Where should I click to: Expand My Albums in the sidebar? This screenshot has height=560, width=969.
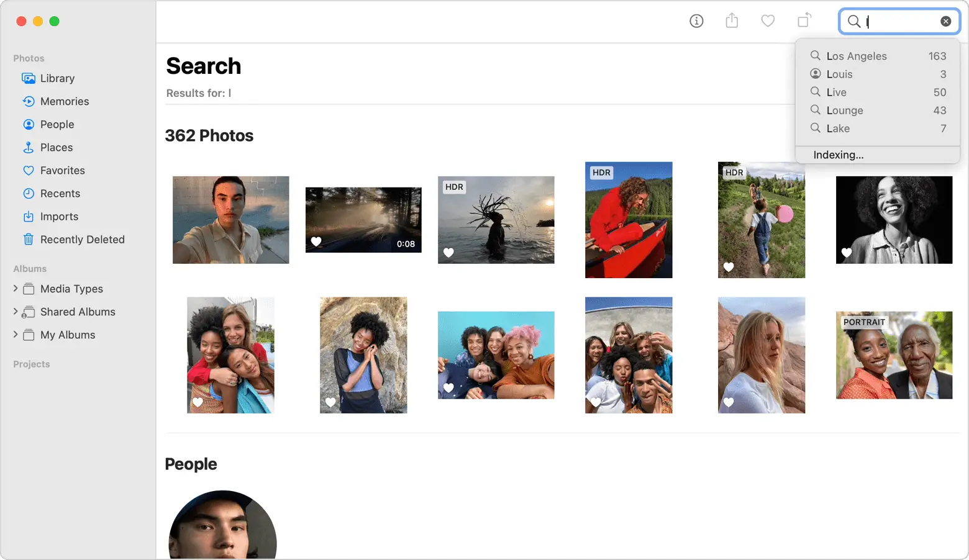pos(16,335)
